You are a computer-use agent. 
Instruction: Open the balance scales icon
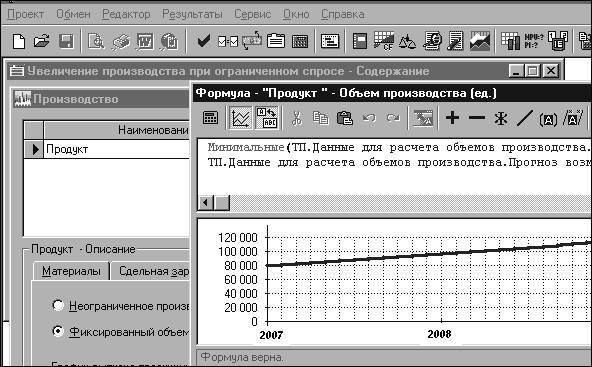pyautogui.click(x=407, y=41)
